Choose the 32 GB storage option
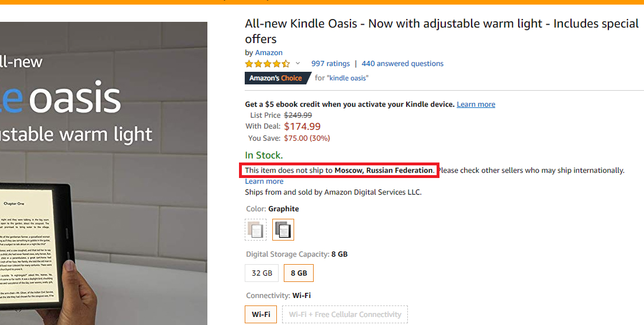Viewport: 644px width, 325px height. [x=262, y=273]
